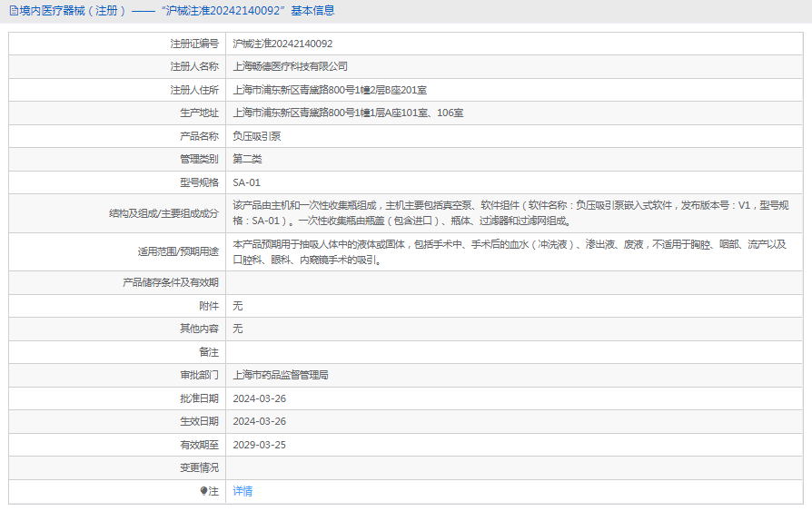812x511 pixels.
Task: Click the 批准日期 label
Action: coord(199,398)
